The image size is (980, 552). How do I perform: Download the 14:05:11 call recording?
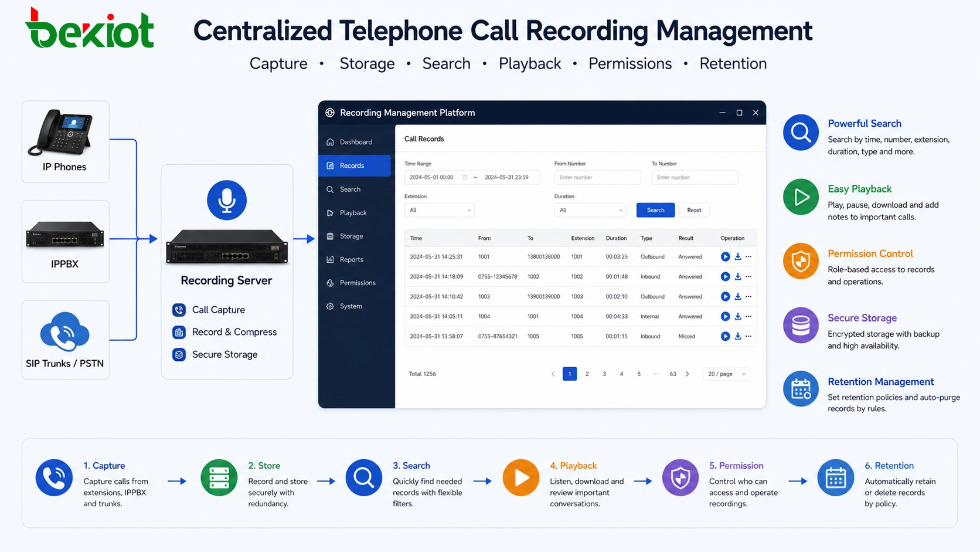coord(738,316)
